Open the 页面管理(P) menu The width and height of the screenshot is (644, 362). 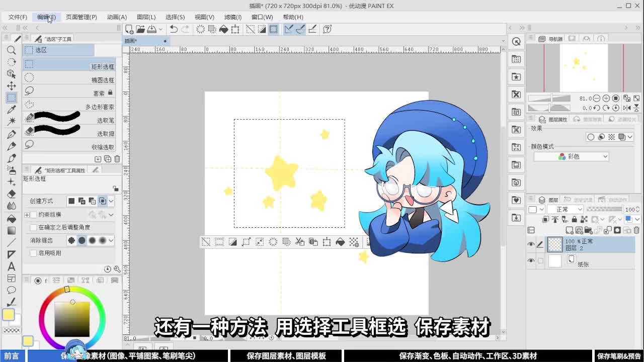point(81,17)
